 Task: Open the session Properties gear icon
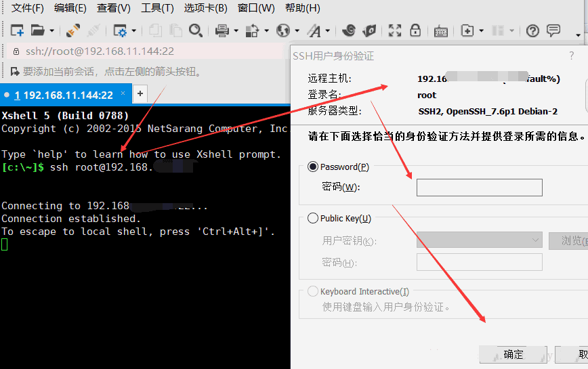(120, 30)
